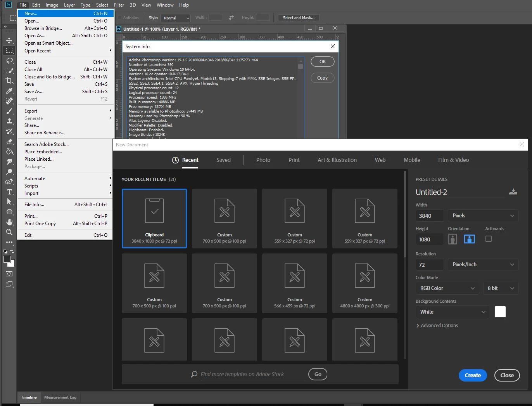
Task: Select the Lasso tool
Action: [9, 61]
